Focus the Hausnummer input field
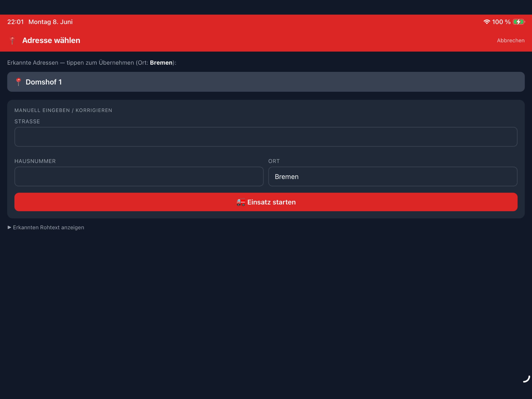 click(139, 176)
